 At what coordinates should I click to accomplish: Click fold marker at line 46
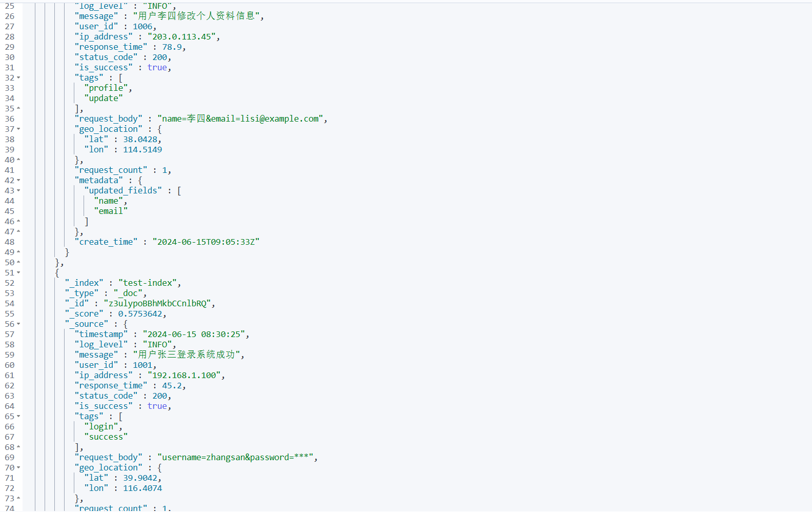click(x=18, y=221)
